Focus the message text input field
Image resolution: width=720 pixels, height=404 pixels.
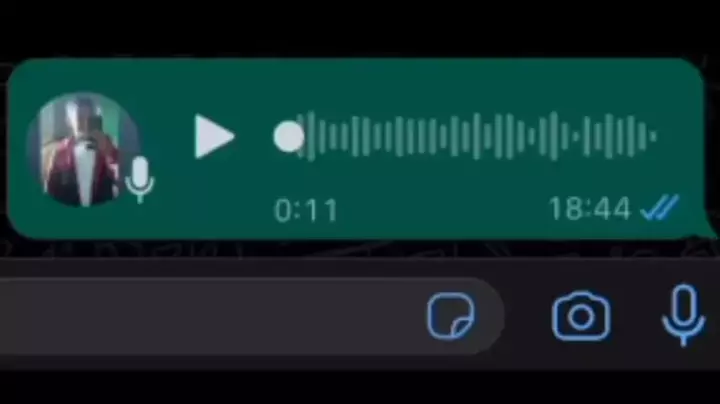click(x=211, y=316)
